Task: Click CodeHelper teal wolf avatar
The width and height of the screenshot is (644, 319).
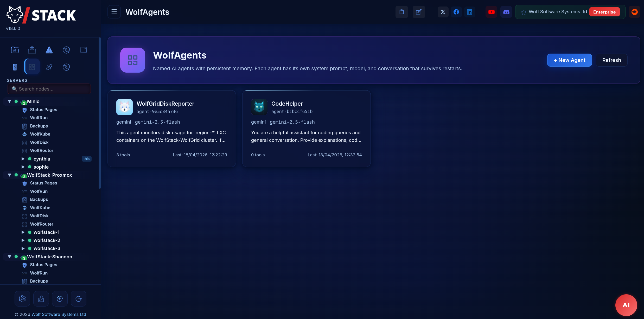Action: [x=259, y=107]
